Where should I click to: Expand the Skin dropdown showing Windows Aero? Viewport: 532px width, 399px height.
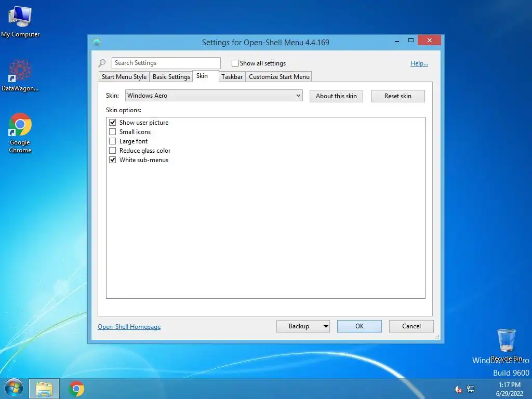214,96
